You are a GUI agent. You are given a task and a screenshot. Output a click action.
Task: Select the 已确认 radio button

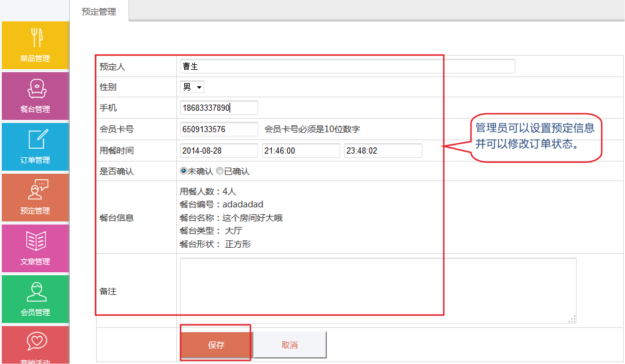[220, 171]
